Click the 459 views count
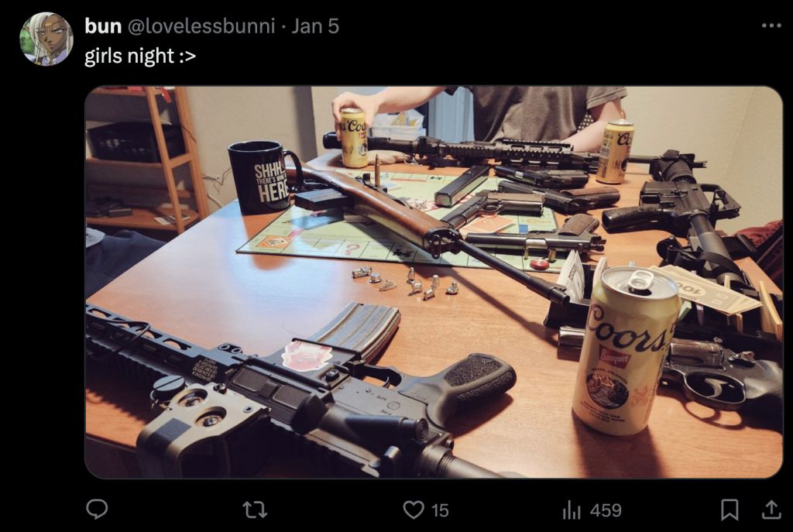 606,510
